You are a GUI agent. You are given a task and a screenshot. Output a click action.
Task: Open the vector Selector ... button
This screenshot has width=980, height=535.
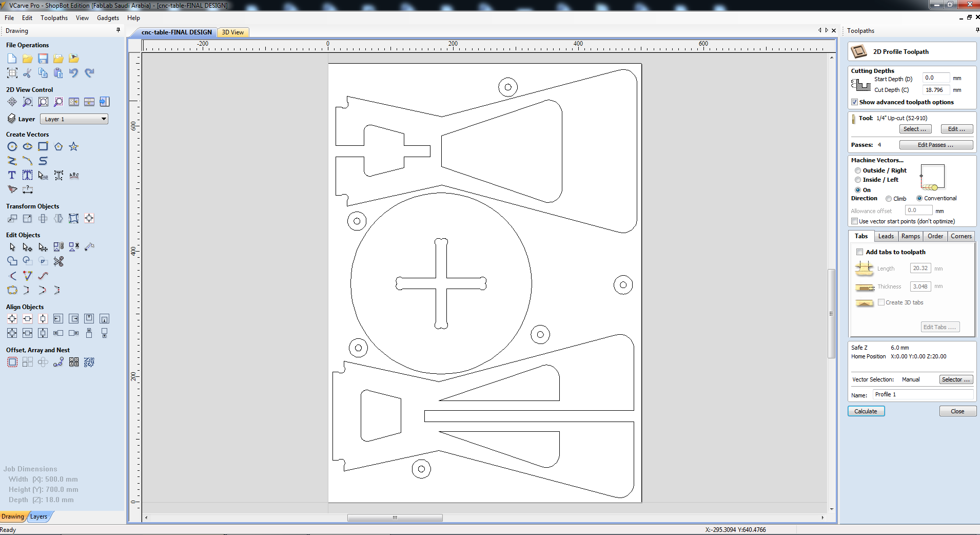click(x=956, y=379)
